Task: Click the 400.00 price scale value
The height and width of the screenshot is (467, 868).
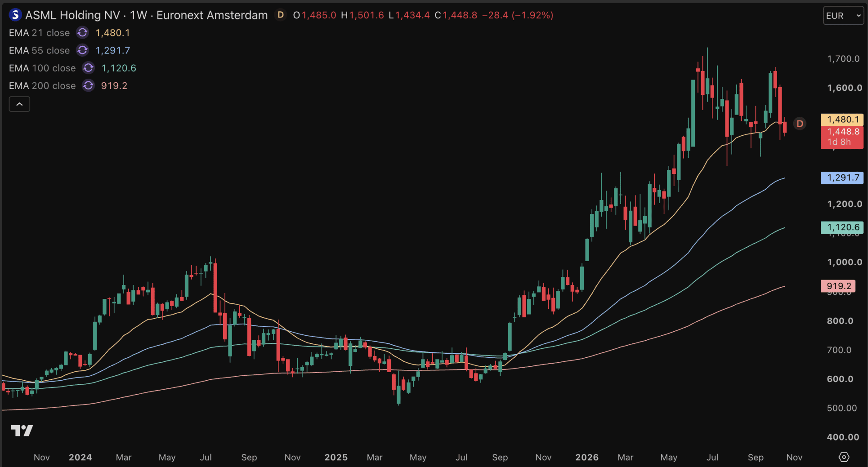Action: coord(843,437)
